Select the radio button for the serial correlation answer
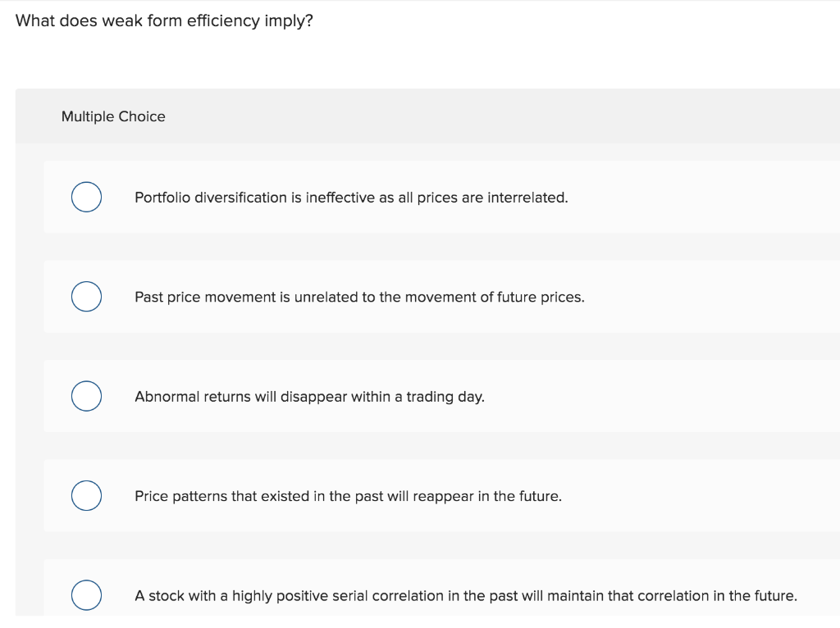 coord(86,595)
